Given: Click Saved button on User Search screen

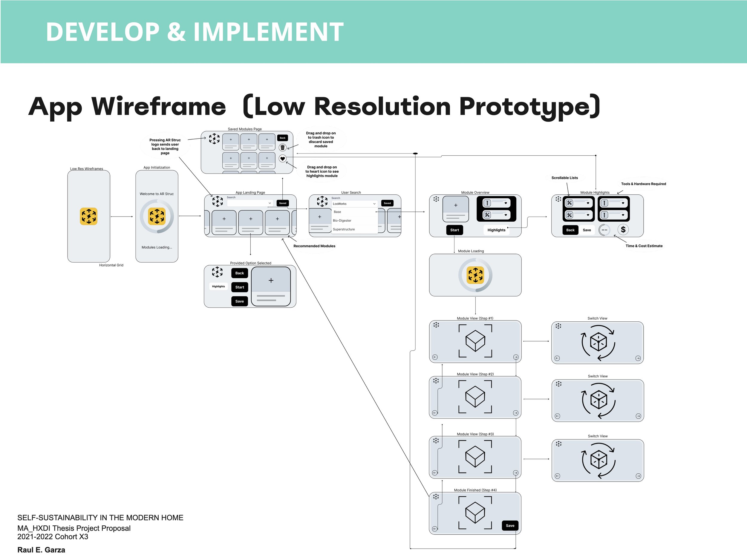Looking at the screenshot, I should coord(387,203).
